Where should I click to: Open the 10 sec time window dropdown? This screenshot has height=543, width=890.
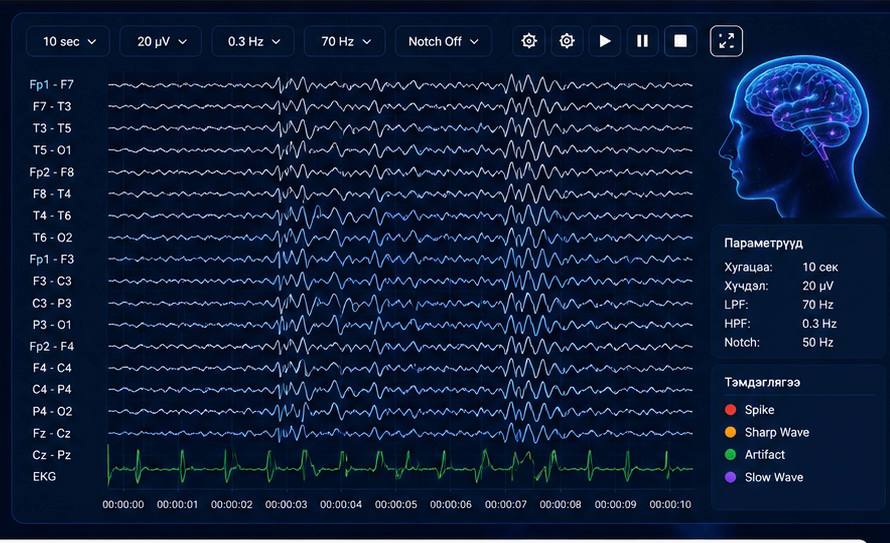(x=68, y=41)
